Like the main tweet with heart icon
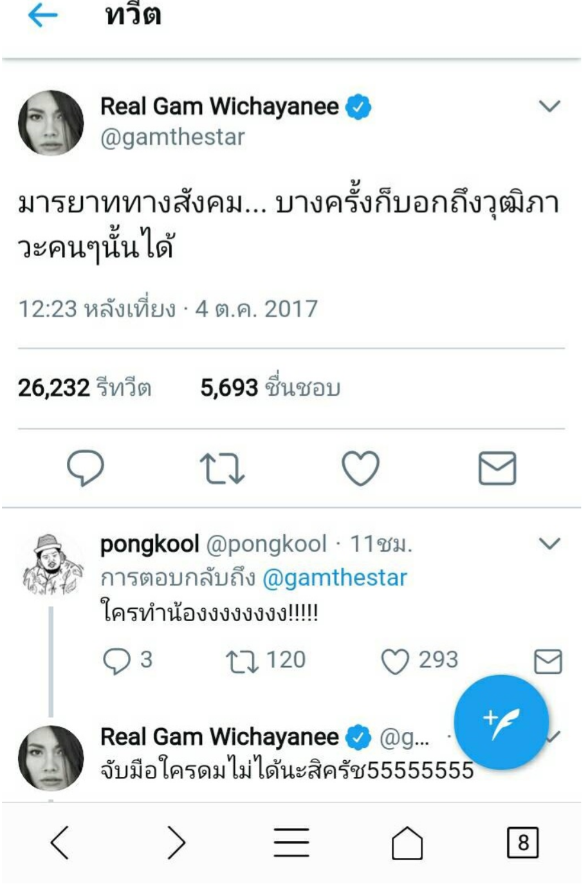The width and height of the screenshot is (588, 885). pyautogui.click(x=360, y=468)
